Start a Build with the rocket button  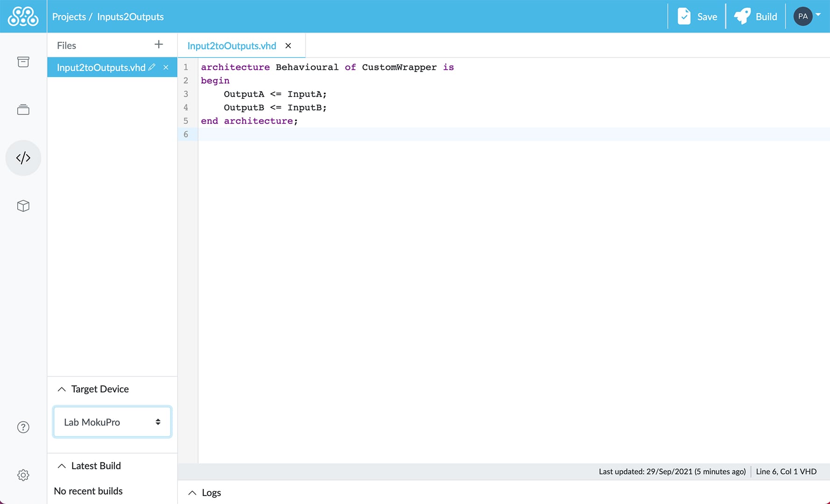coord(755,16)
